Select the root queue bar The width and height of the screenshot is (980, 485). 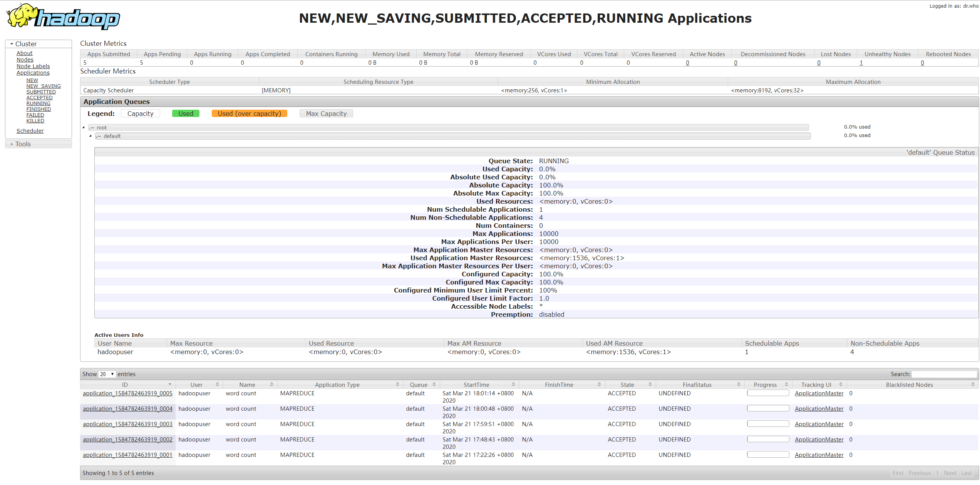tap(449, 127)
